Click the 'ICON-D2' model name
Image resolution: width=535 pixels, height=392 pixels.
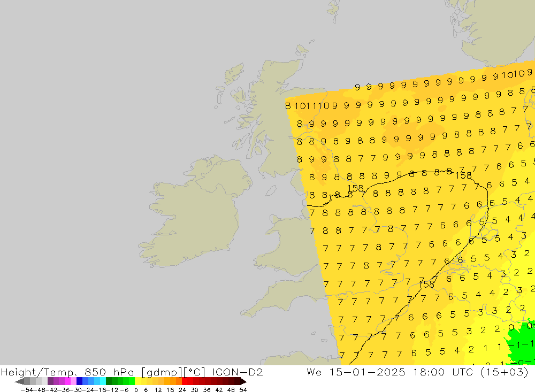[x=238, y=372]
